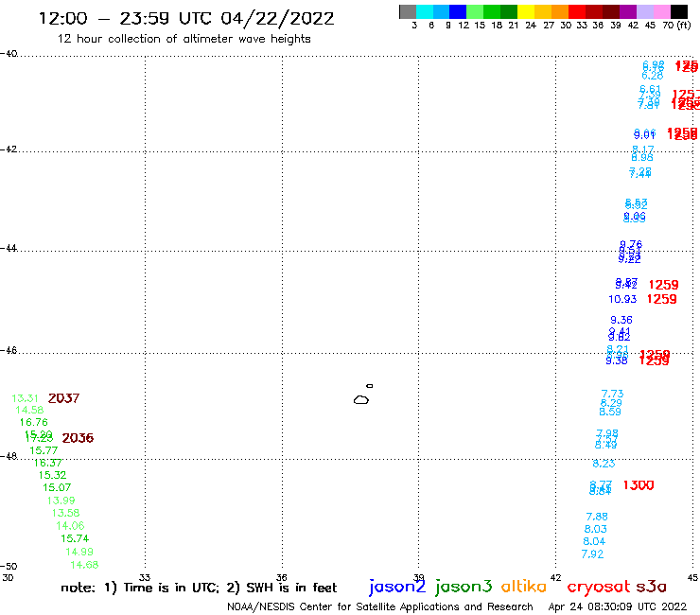Click wave height value 14.99
This screenshot has width=700, height=615.
point(79,552)
